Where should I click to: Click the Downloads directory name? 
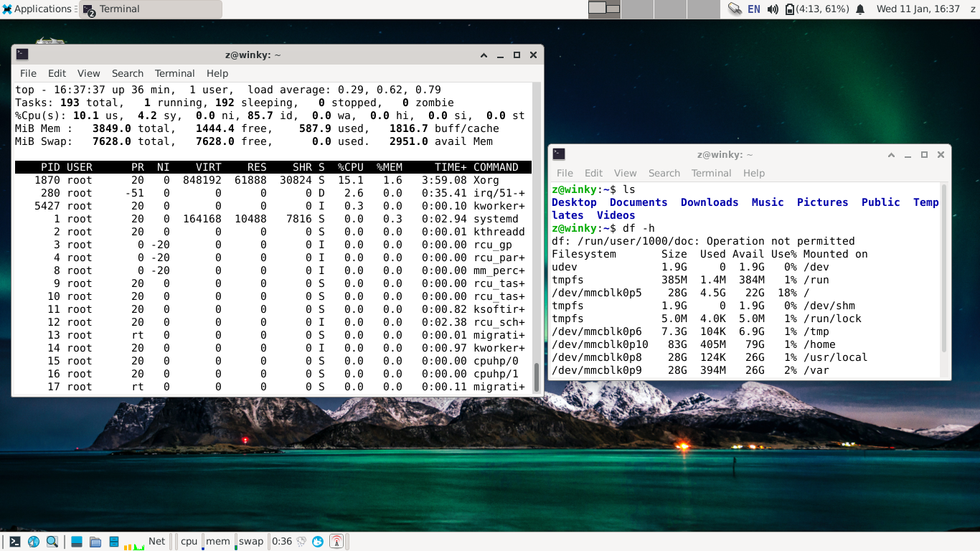pyautogui.click(x=710, y=202)
